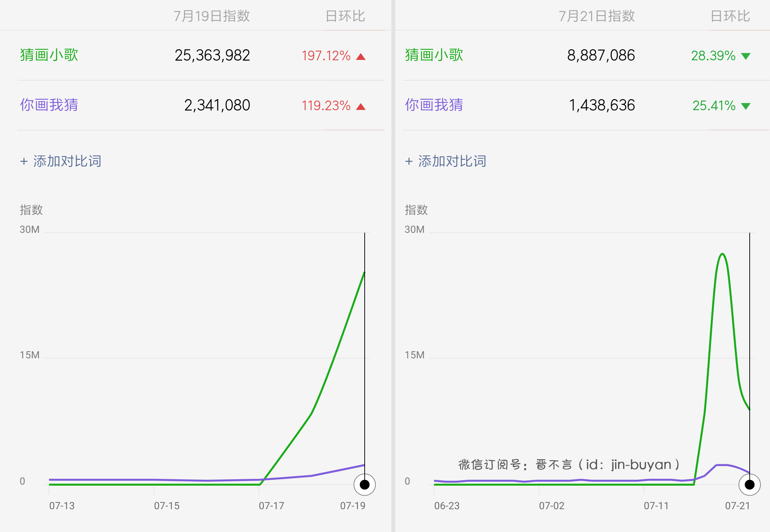Open left panel 添加对比词 link
Viewport: 770px width, 532px height.
[61, 161]
